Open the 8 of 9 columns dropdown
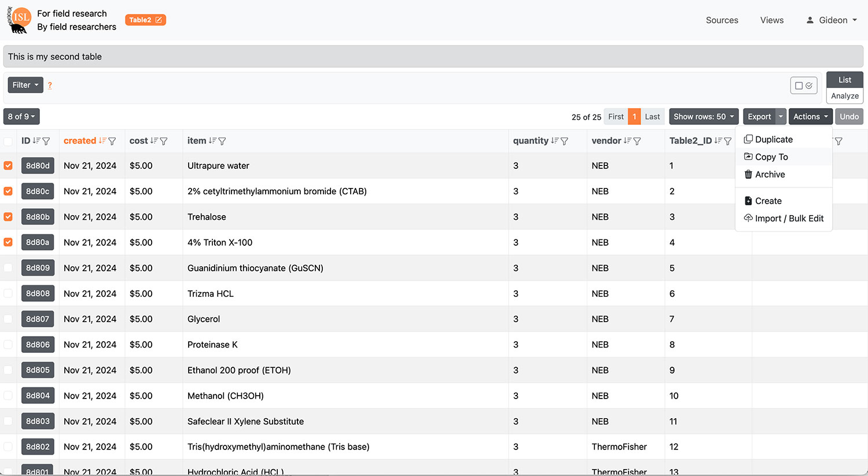The height and width of the screenshot is (476, 868). [21, 117]
